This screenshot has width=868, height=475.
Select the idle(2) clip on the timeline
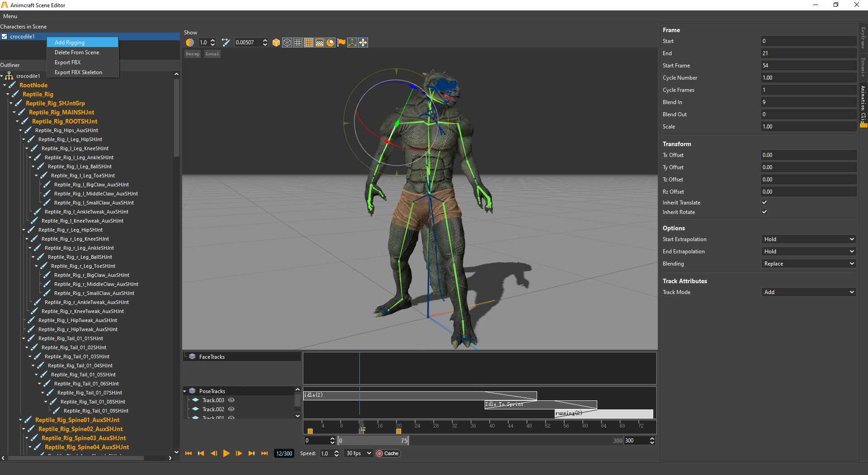[x=420, y=395]
